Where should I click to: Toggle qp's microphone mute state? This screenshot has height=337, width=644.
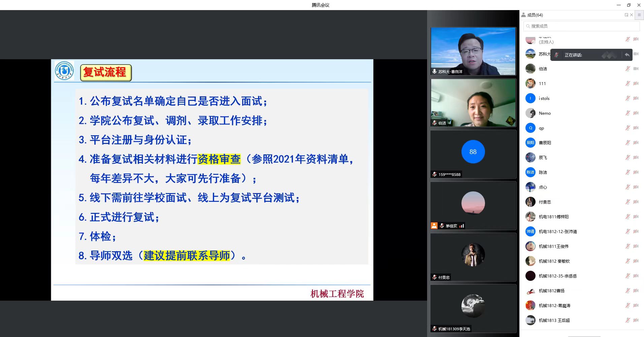click(x=627, y=128)
